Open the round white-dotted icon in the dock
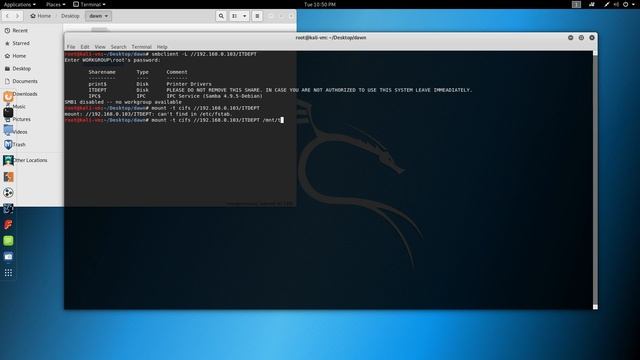640x360 pixels. 8,193
